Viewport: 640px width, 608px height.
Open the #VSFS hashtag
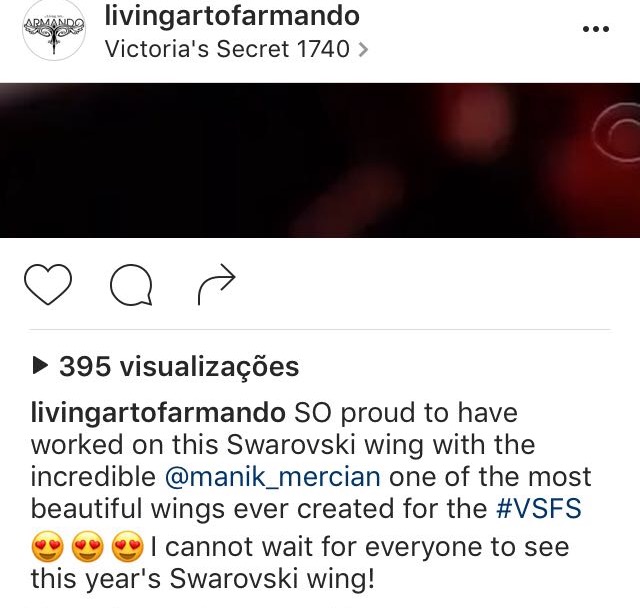click(539, 508)
